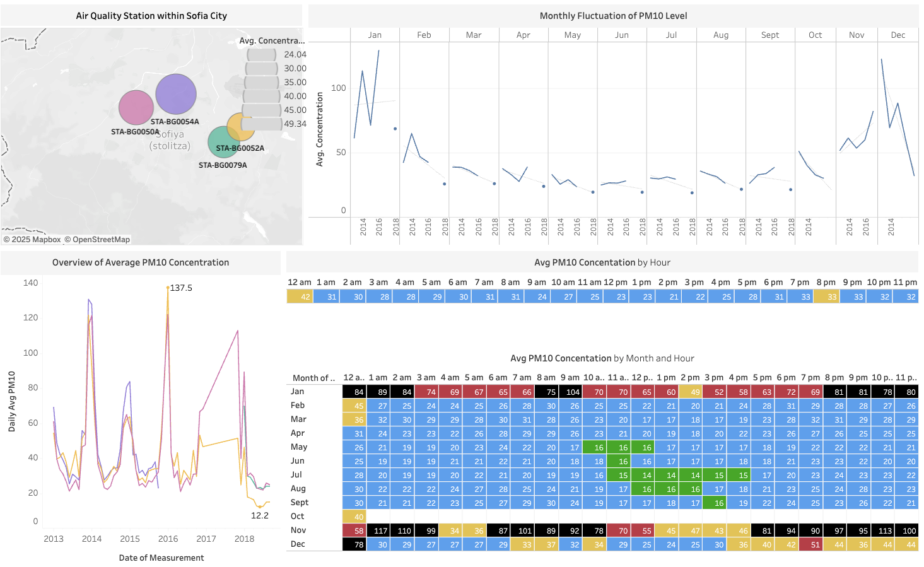Open the OpenStreetMap attribution link
This screenshot has width=924, height=567.
100,240
